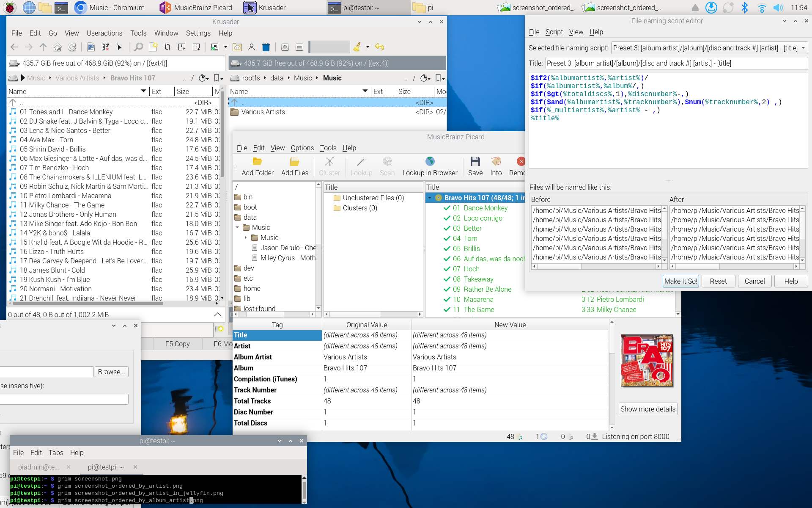
Task: Open left panel bookmarks dropdown in Krusader
Action: pyautogui.click(x=218, y=78)
